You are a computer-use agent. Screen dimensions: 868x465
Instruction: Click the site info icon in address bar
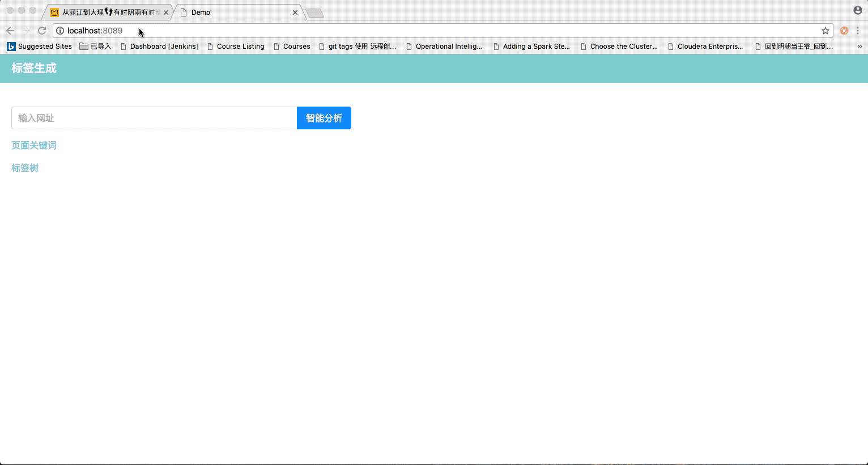pos(60,31)
